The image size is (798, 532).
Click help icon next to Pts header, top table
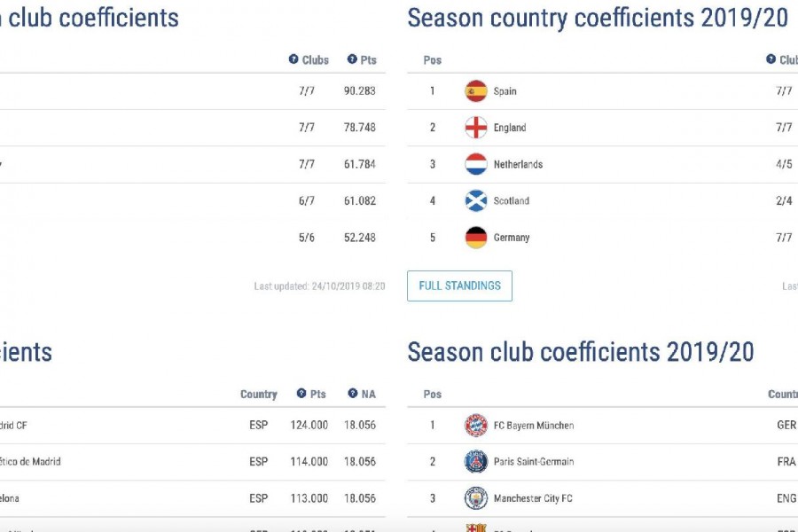(352, 59)
